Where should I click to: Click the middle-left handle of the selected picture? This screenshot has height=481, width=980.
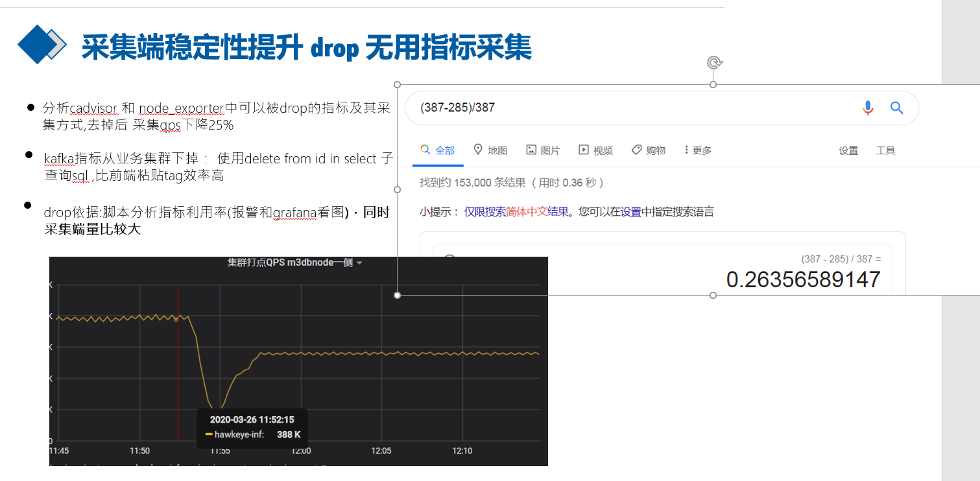398,189
